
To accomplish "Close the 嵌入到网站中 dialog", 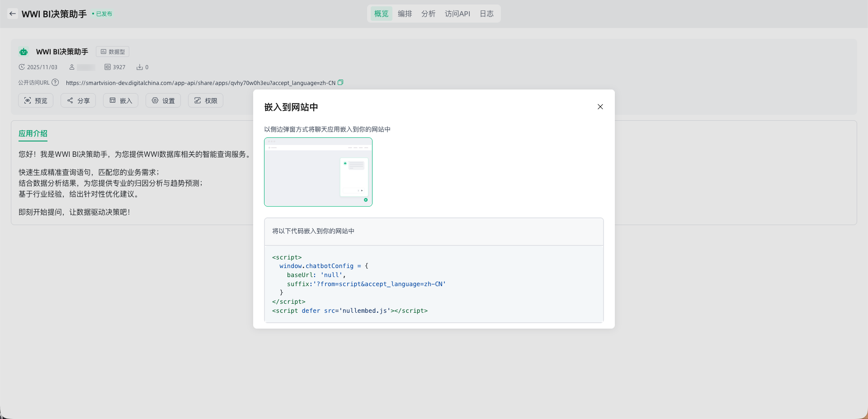I will pos(600,107).
